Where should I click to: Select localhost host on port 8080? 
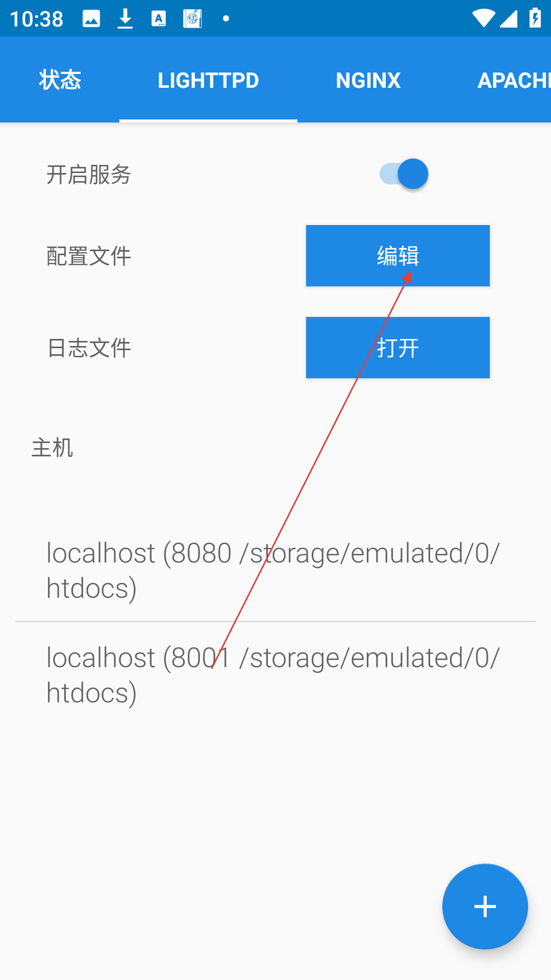(275, 570)
